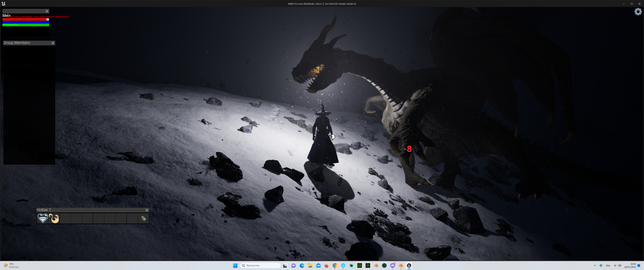Switch to Google Chrome in taskbar

click(335, 265)
